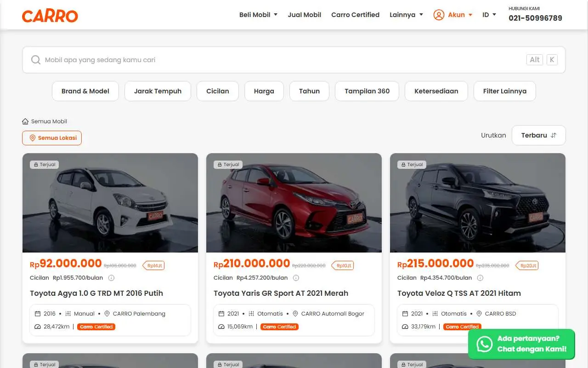The height and width of the screenshot is (368, 588).
Task: Click the home icon beside Semua Mobil
Action: 25,121
